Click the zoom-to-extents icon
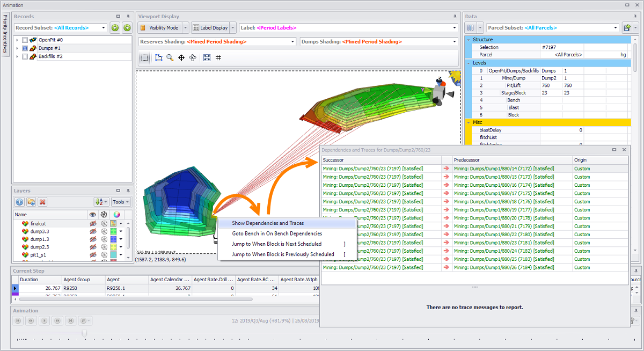Viewport: 644px width, 351px height. (207, 58)
